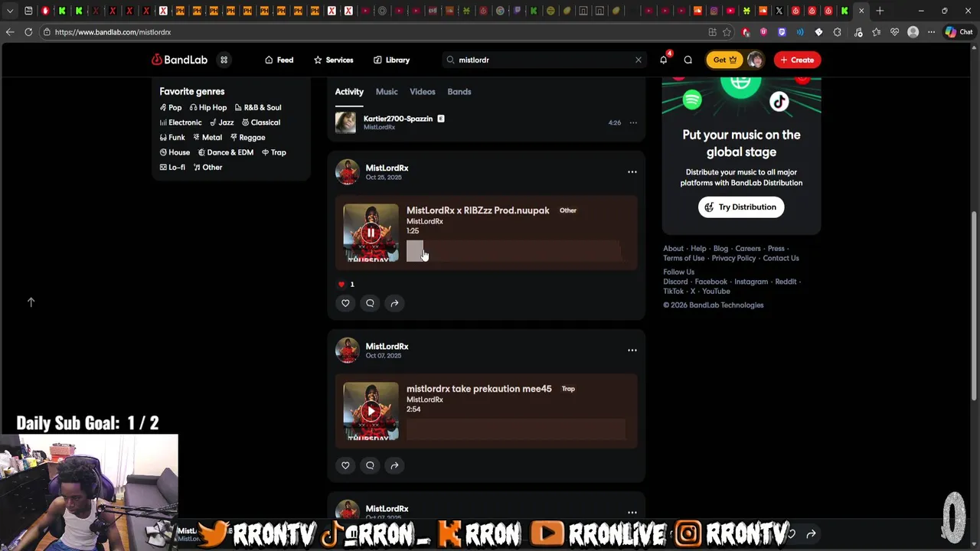Open options menu for Oct 25 post
The height and width of the screenshot is (551, 980).
point(632,171)
